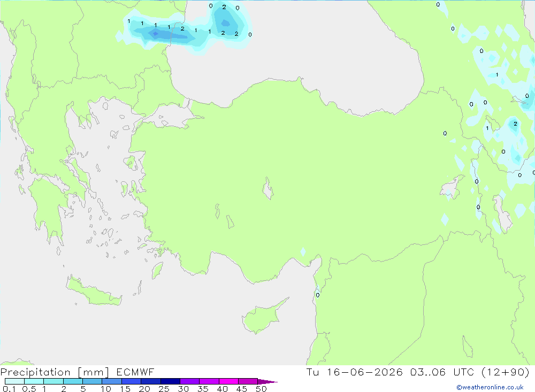Click the 0.1–0.5 mm lightest cyan legend swatch
This screenshot has width=535, height=392.
pos(14,381)
